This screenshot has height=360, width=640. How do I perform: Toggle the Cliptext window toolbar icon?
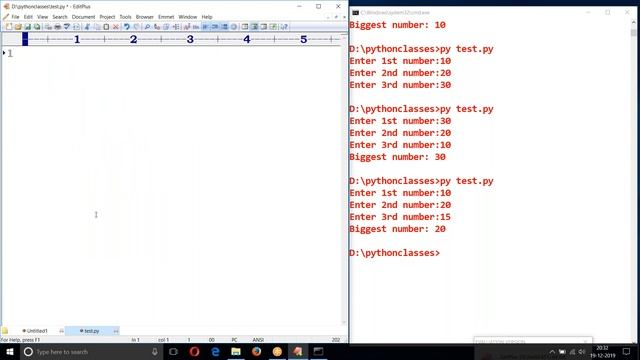(x=245, y=27)
